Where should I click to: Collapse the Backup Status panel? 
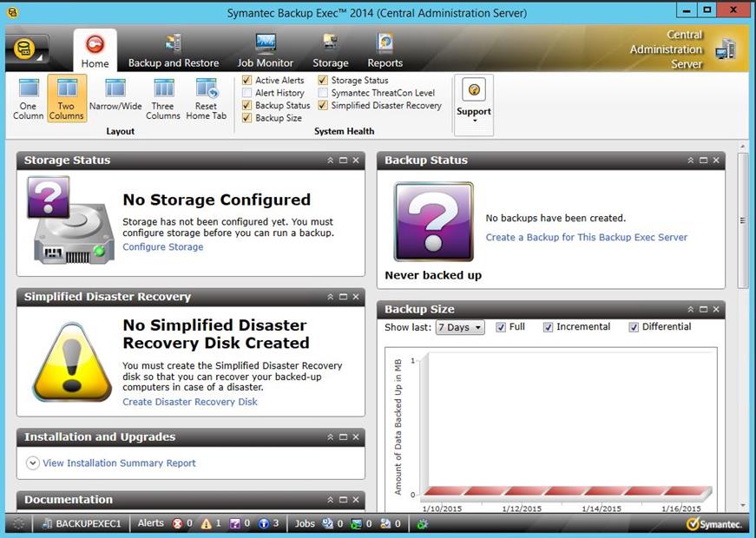(x=690, y=161)
